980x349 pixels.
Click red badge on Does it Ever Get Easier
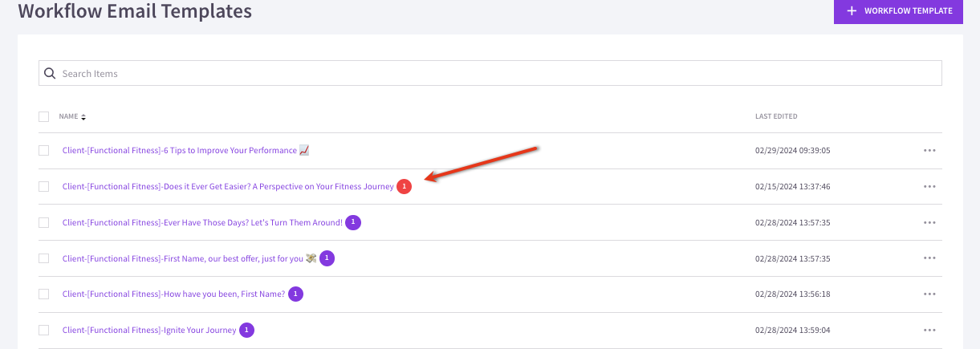(x=404, y=186)
